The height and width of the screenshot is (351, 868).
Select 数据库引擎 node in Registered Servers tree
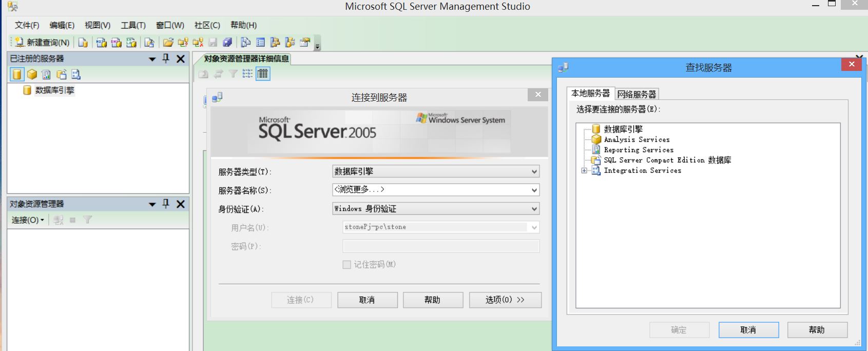(x=54, y=90)
